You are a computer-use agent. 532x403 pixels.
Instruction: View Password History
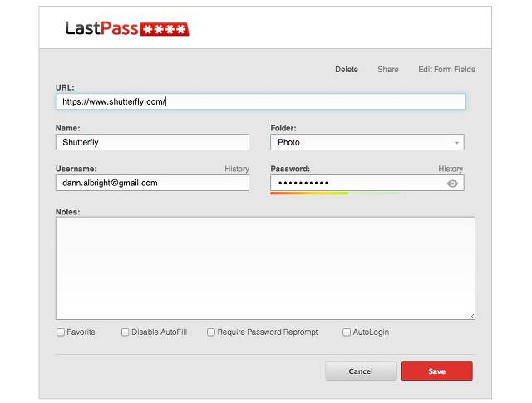tap(451, 169)
